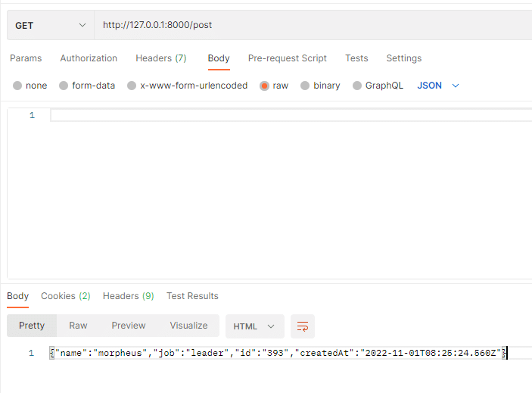Switch to Preview response view
Screen dimensions: 532x393
[129, 326]
